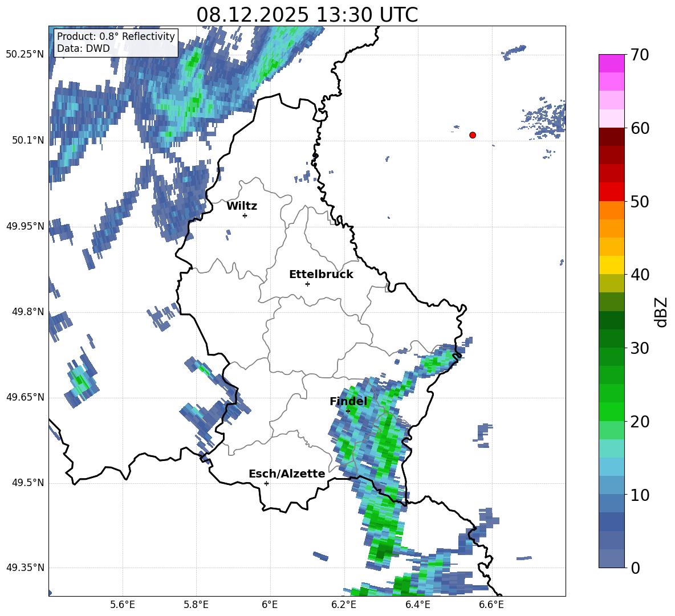This screenshot has width=675, height=616.
Task: Click the orange colorbar segment near 50
Action: pyautogui.click(x=611, y=210)
